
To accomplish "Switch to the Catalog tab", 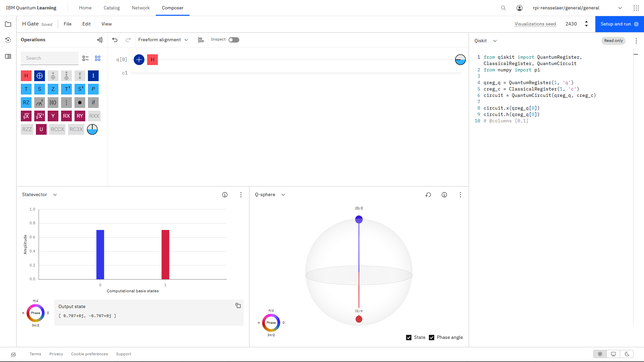I will click(x=112, y=8).
